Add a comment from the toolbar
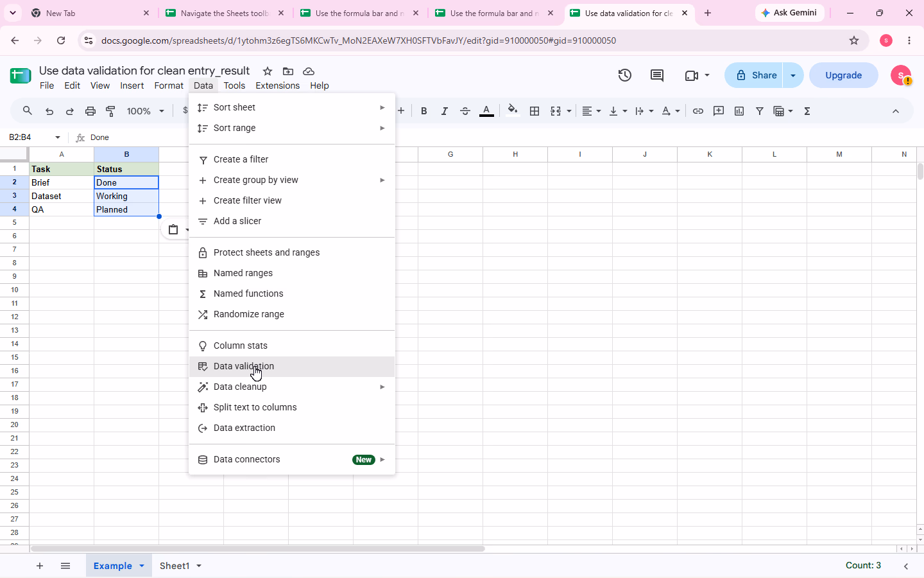Image resolution: width=924 pixels, height=578 pixels. (x=719, y=111)
